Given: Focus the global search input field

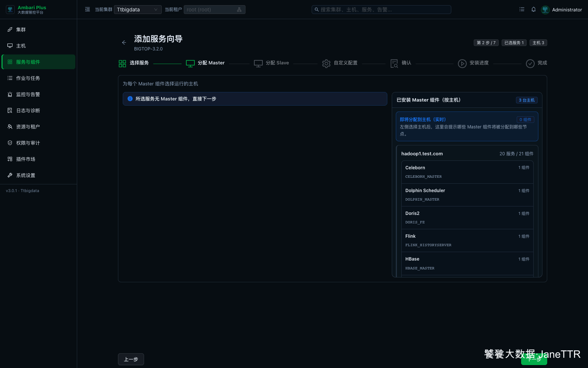Looking at the screenshot, I should click(x=381, y=10).
